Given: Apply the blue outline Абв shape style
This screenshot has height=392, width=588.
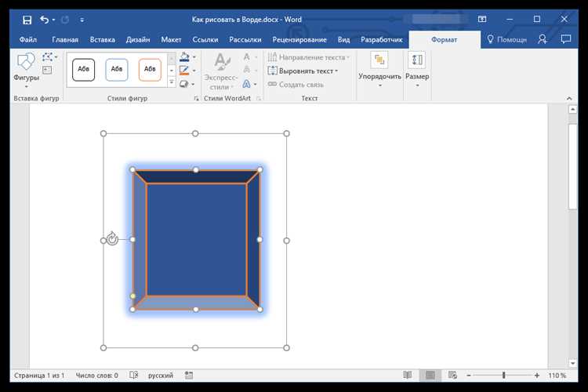Looking at the screenshot, I should [x=117, y=70].
